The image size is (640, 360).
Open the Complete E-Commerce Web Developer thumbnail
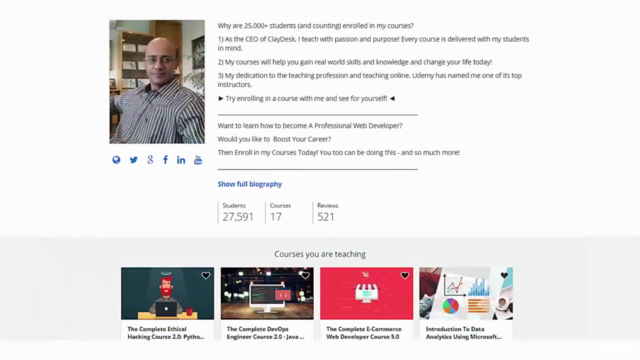point(367,293)
